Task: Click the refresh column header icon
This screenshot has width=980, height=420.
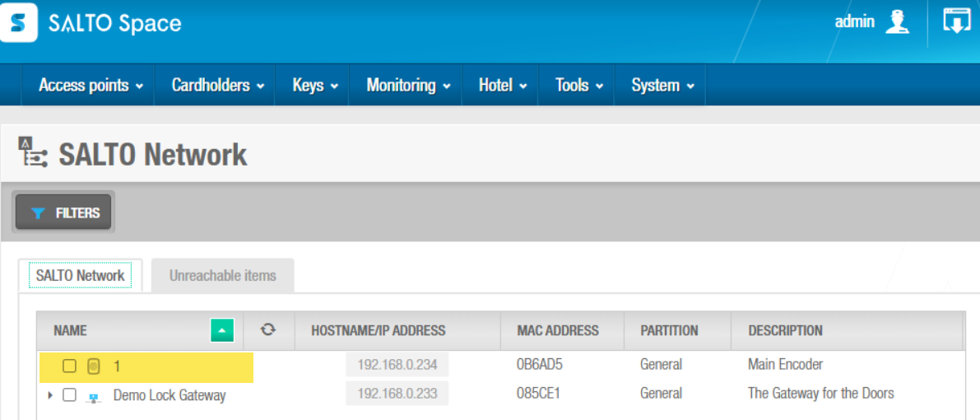Action: pyautogui.click(x=267, y=330)
